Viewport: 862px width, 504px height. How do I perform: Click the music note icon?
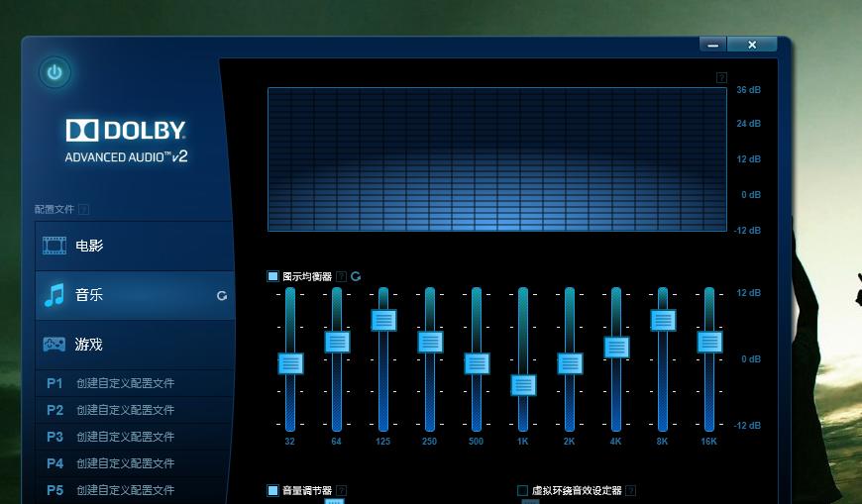[x=54, y=295]
